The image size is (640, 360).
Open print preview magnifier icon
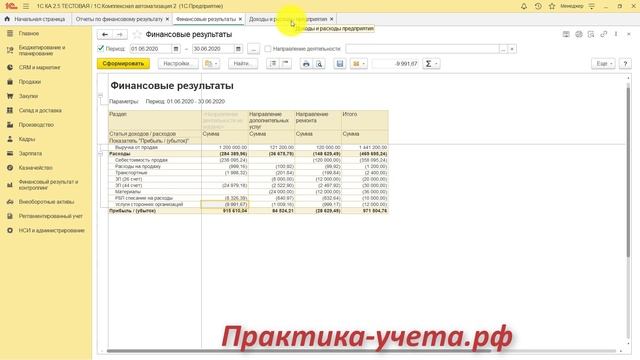click(319, 64)
